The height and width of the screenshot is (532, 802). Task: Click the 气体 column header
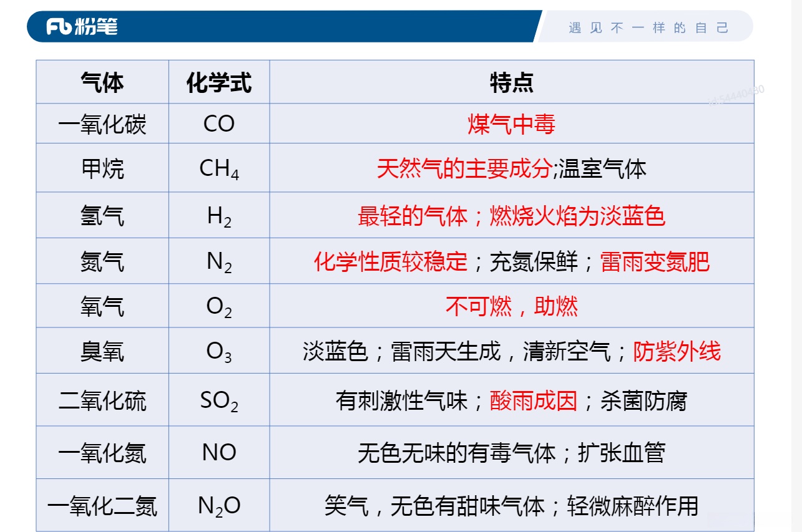(102, 82)
